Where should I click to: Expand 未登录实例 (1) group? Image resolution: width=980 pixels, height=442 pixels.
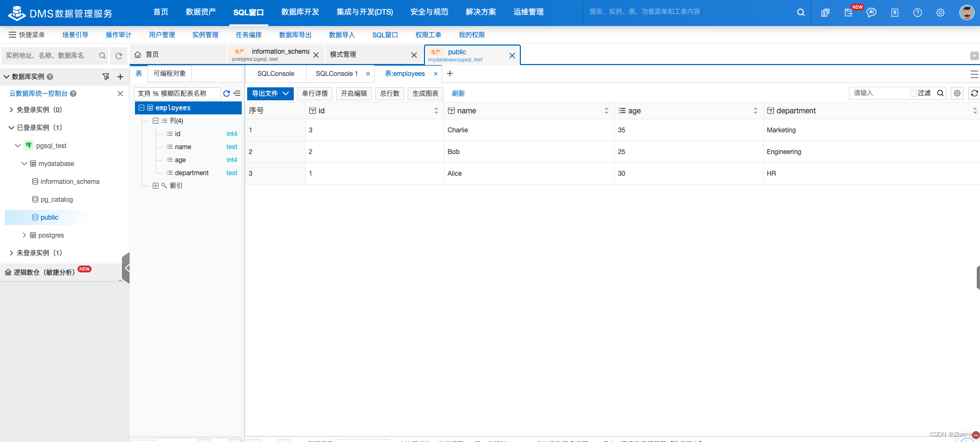coord(11,253)
